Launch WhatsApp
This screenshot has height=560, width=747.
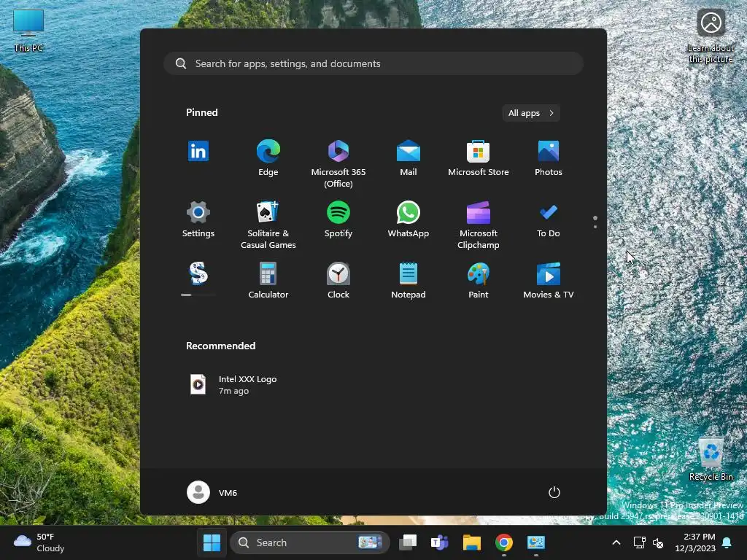pos(409,219)
